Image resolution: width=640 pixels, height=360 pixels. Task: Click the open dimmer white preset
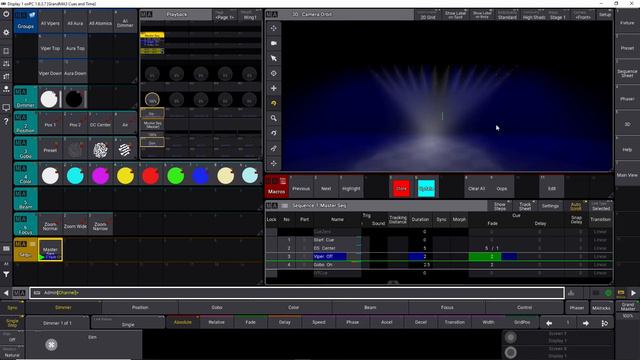(x=49, y=99)
